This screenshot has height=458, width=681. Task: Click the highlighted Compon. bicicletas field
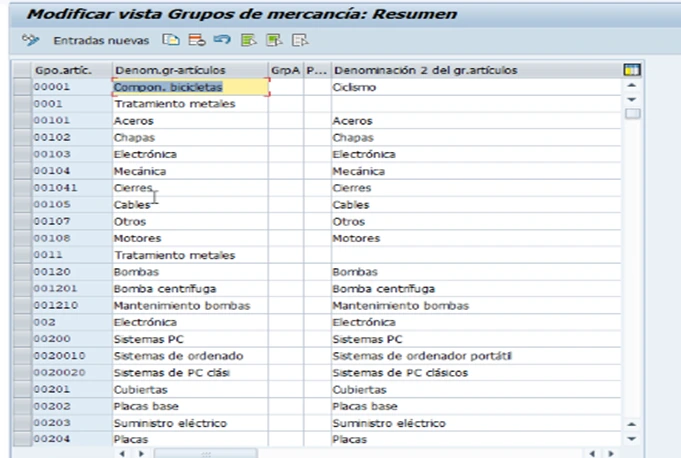pyautogui.click(x=190, y=87)
